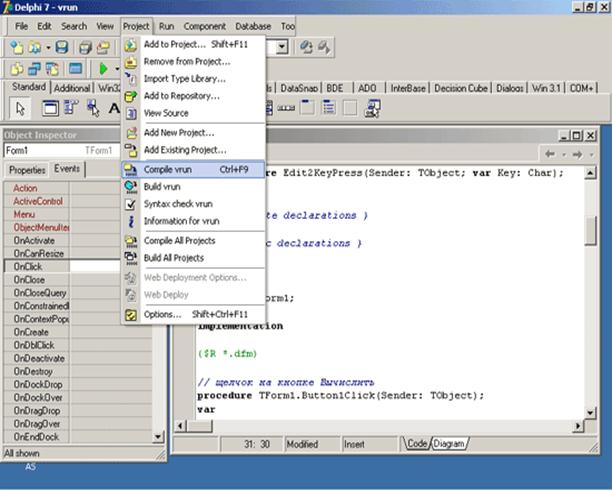
Task: Click the Add to Project menu icon
Action: coord(131,44)
